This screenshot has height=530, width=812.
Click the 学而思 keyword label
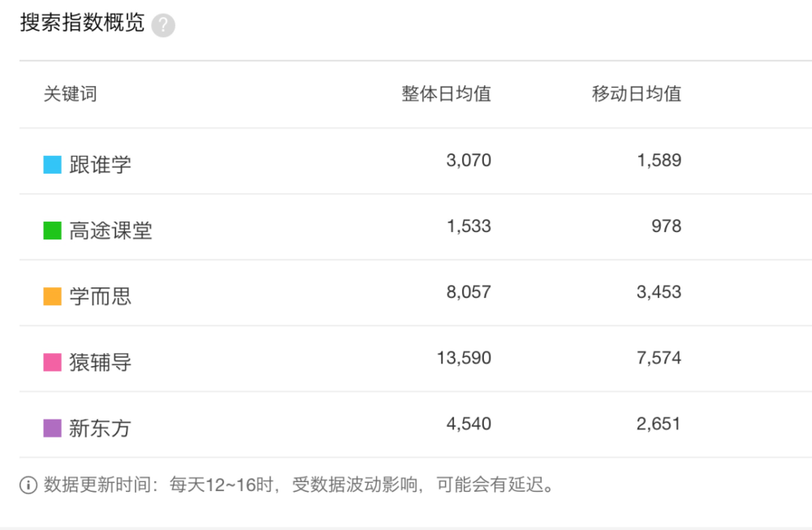[100, 296]
